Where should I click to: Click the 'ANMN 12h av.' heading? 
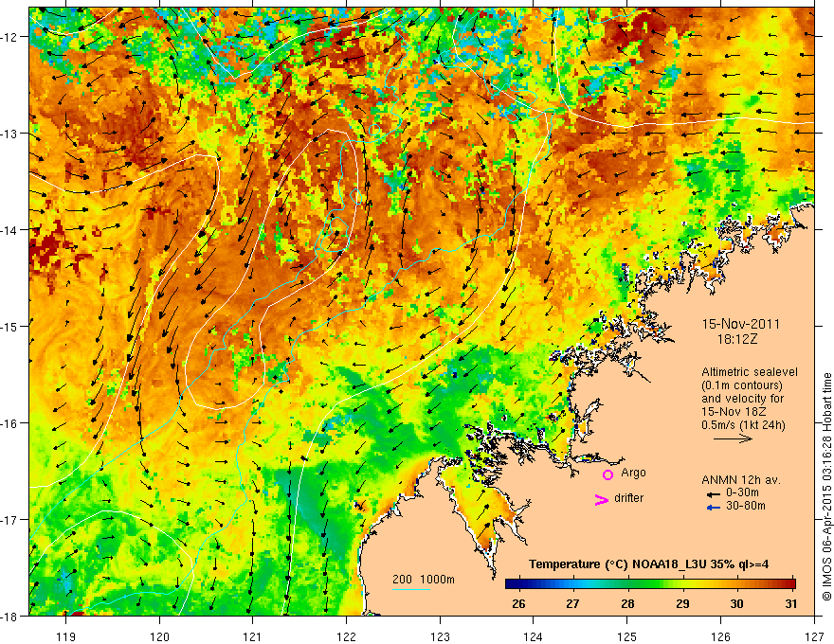(741, 480)
